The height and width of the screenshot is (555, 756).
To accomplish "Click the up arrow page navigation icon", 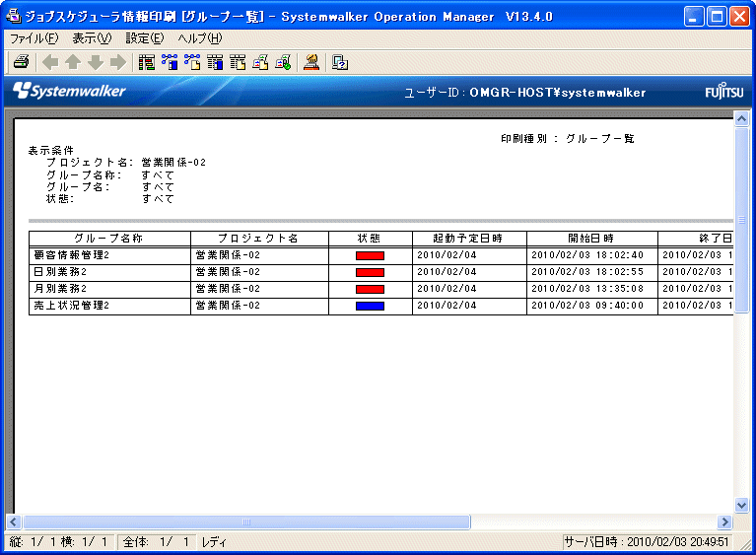I will (73, 62).
